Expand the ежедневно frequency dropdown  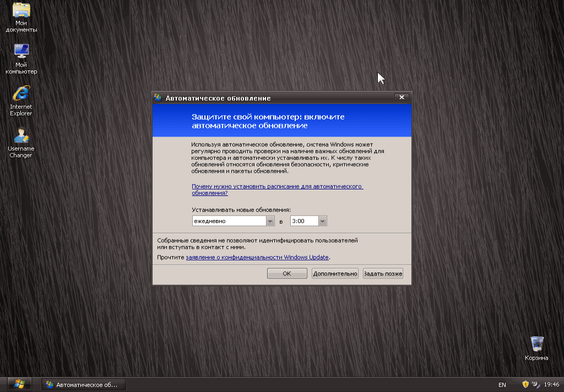pyautogui.click(x=270, y=221)
